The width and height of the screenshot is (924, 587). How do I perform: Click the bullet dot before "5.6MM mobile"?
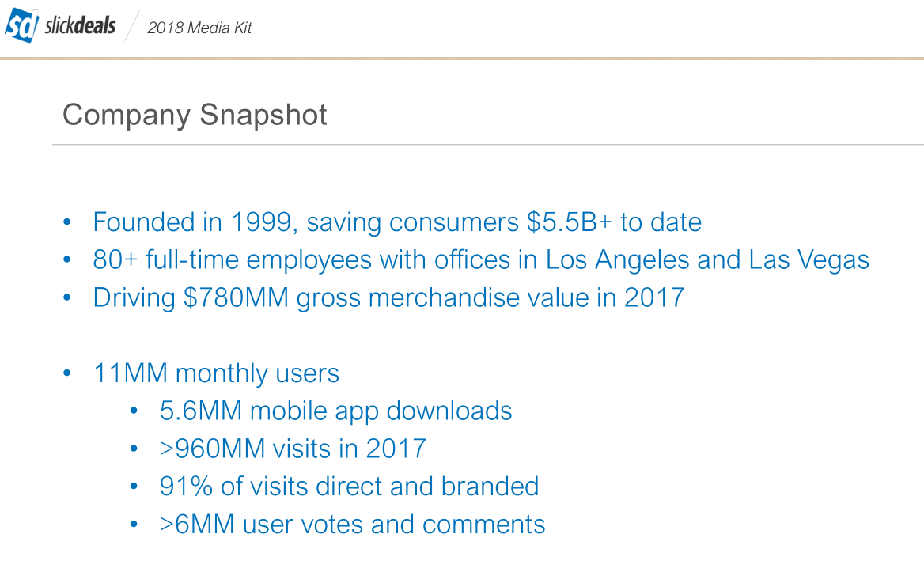click(x=134, y=412)
